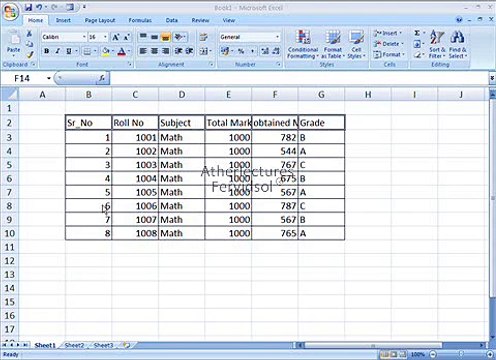This screenshot has width=496, height=360.
Task: Increase decimal places in Number group
Action: coord(265,51)
